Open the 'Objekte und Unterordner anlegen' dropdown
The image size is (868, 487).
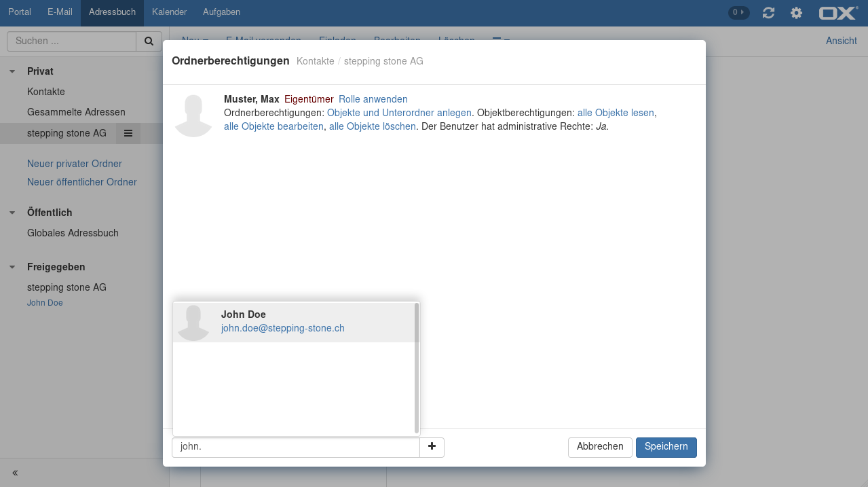click(x=399, y=113)
